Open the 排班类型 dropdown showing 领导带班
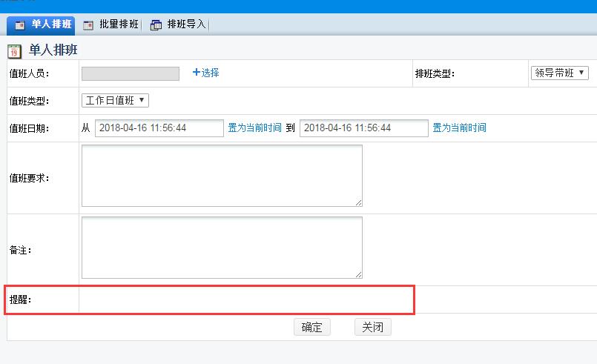597x364 pixels. (x=560, y=73)
